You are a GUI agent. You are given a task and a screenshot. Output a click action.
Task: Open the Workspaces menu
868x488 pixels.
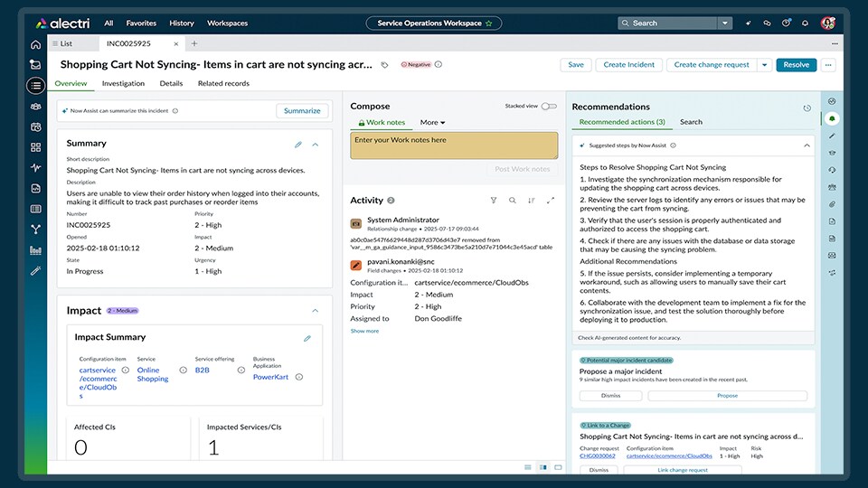228,23
